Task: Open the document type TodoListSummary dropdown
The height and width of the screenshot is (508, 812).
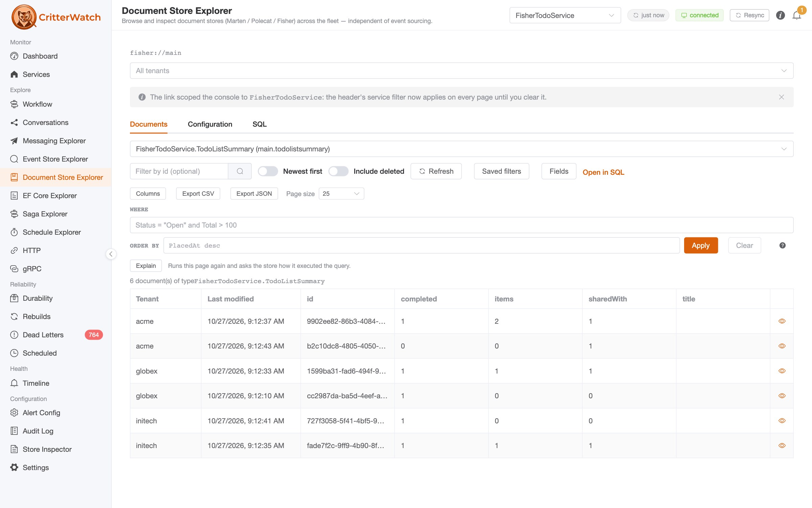Action: (x=461, y=149)
